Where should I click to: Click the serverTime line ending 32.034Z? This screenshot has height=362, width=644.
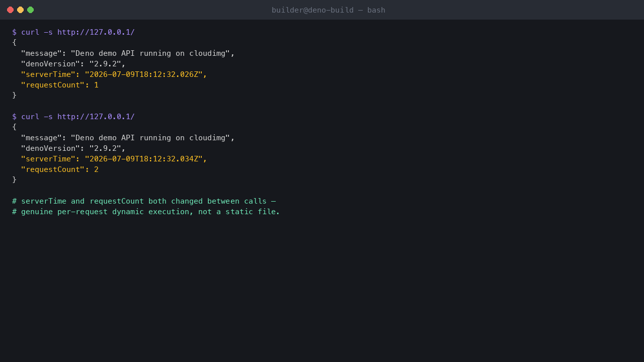[x=114, y=159]
